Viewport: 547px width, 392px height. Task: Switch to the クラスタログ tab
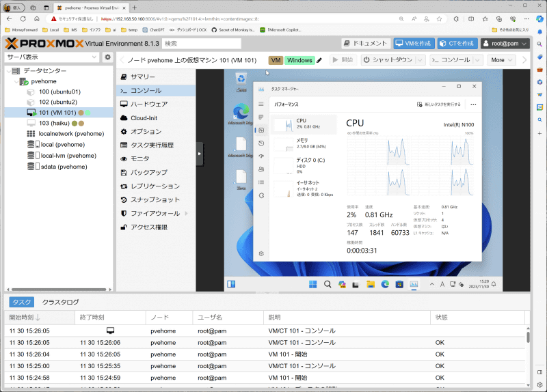point(60,302)
